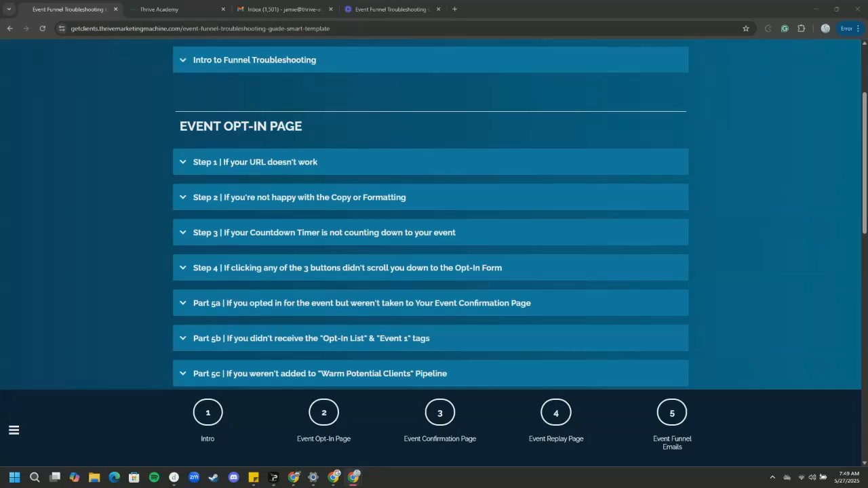Jump to step 2 Event Opt-In Page circle
868x488 pixels.
pos(323,413)
